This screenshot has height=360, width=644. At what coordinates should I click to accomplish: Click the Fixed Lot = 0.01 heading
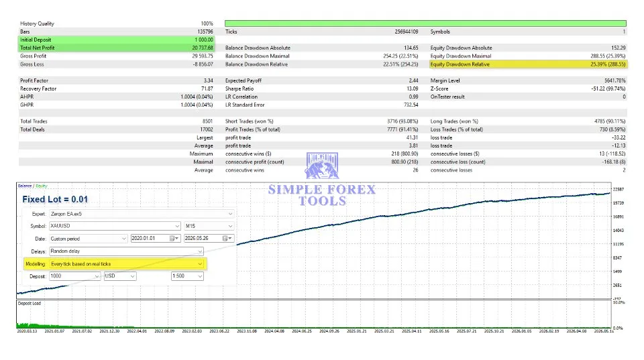(x=55, y=200)
